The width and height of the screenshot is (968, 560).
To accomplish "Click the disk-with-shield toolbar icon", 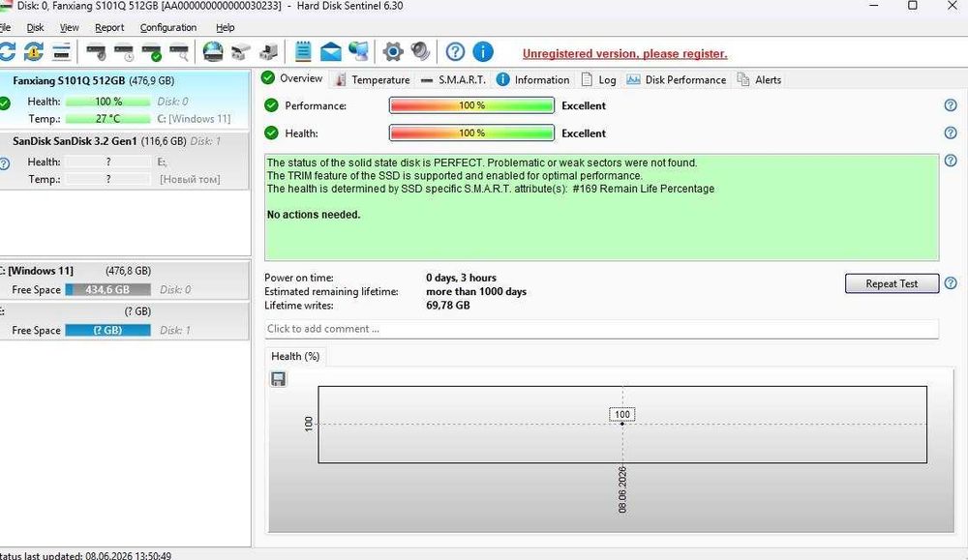I will pyautogui.click(x=96, y=52).
